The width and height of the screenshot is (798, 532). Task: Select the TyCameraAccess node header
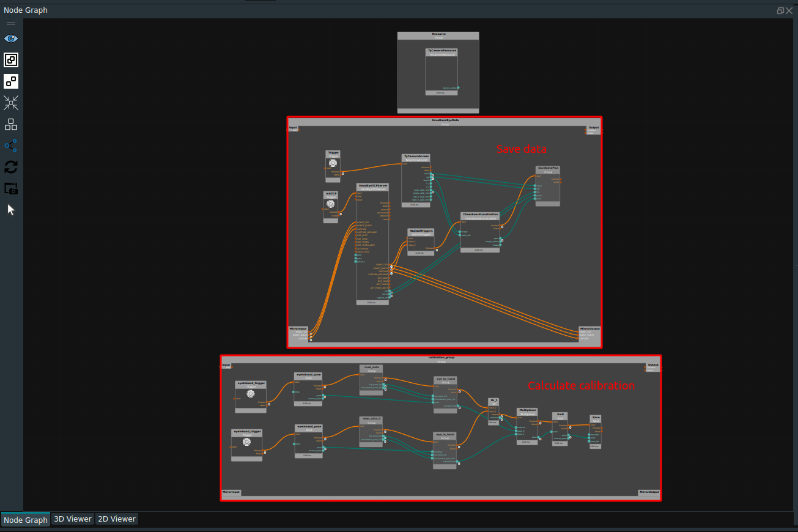click(x=416, y=157)
